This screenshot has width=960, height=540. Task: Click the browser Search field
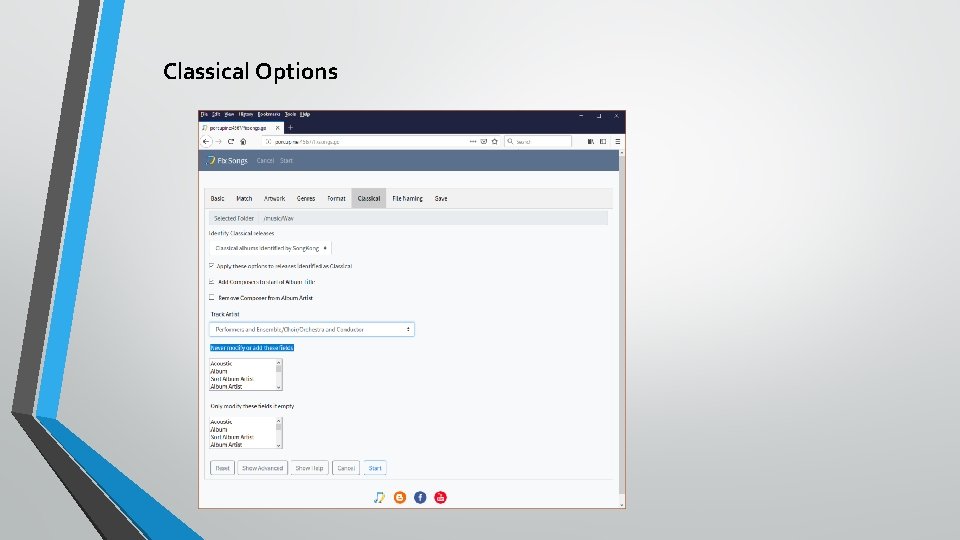[x=538, y=141]
